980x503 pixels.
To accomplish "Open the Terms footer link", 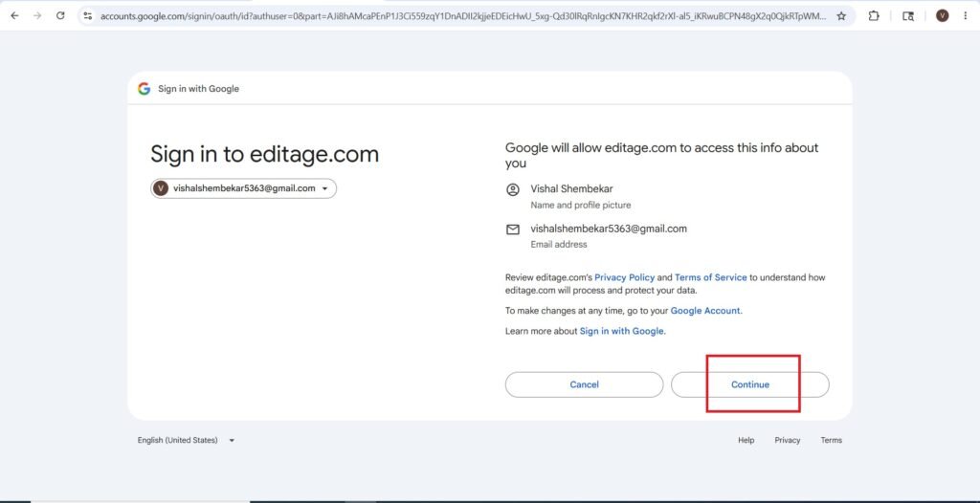I will click(832, 440).
